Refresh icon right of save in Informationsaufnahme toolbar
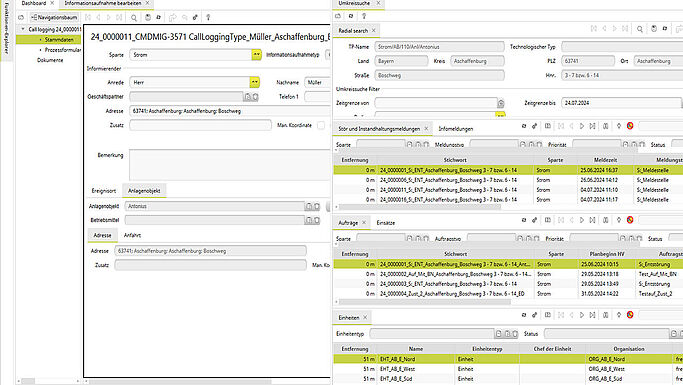The height and width of the screenshot is (385, 683). pyautogui.click(x=159, y=17)
